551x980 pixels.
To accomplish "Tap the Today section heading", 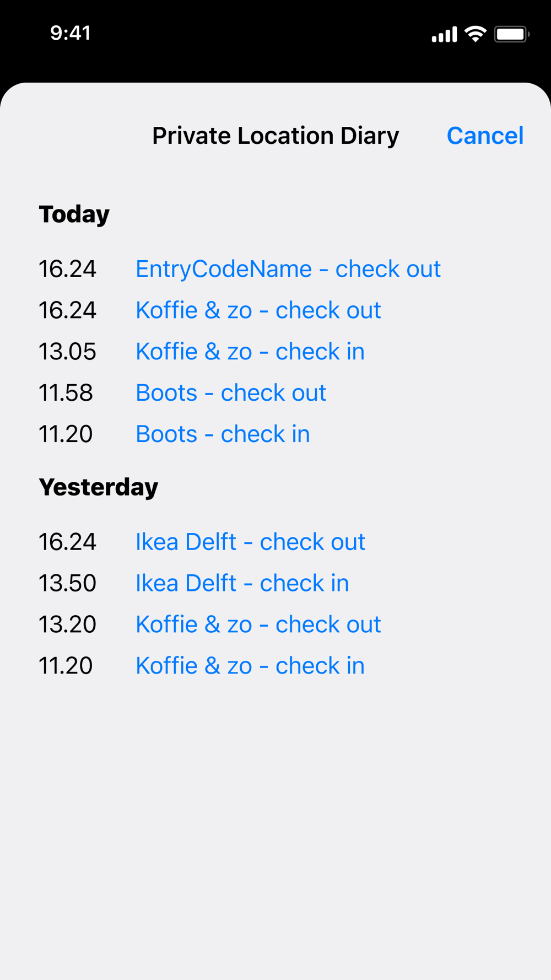I will point(74,214).
